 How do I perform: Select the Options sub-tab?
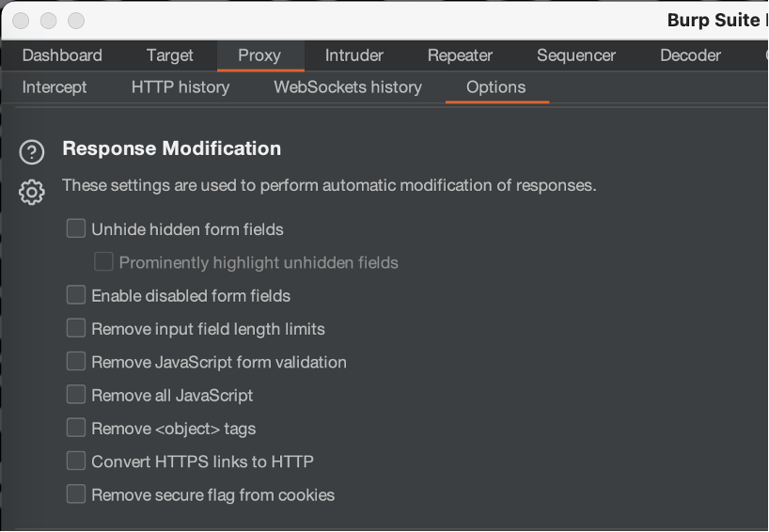[x=495, y=87]
